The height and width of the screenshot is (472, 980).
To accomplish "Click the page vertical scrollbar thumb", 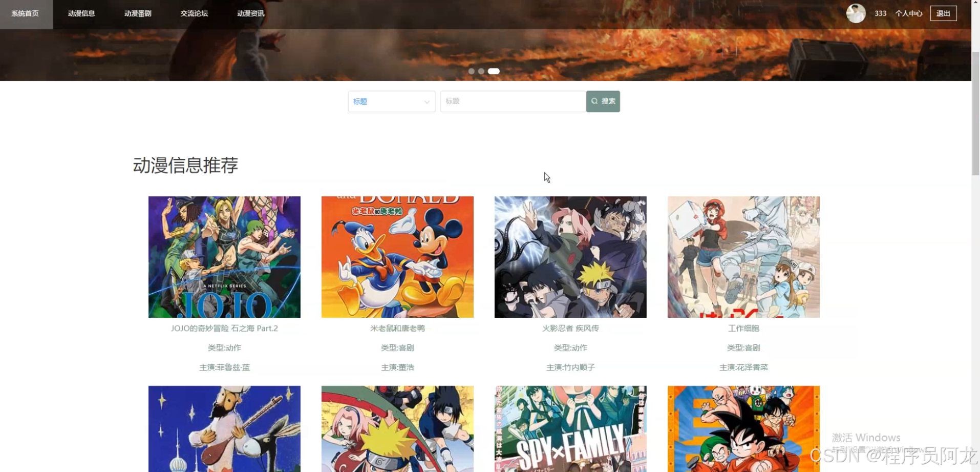I will tap(975, 113).
